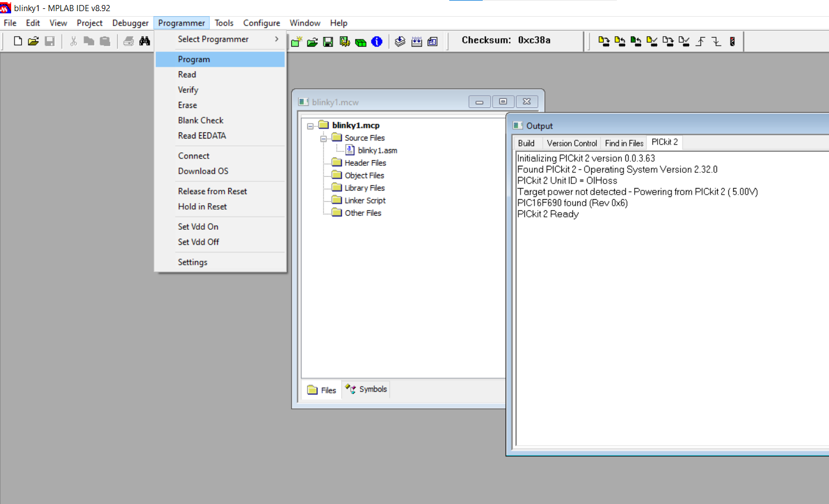The image size is (829, 504).
Task: Click the Cut scissors icon
Action: tap(73, 41)
